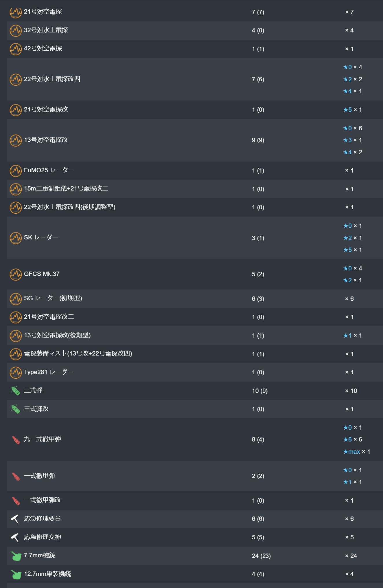
Task: Click radar icon beside GFCS Mk.37
Action: pos(16,274)
